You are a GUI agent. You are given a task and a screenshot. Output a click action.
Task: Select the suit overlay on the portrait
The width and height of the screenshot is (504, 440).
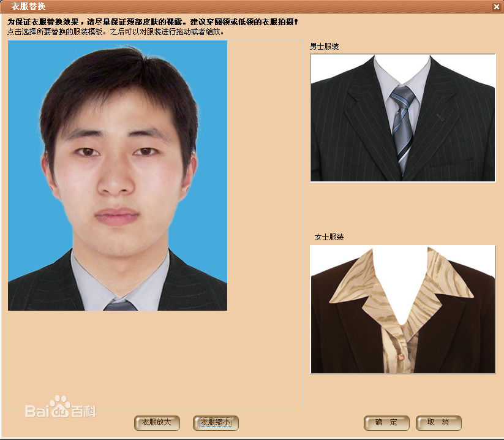tap(43, 288)
